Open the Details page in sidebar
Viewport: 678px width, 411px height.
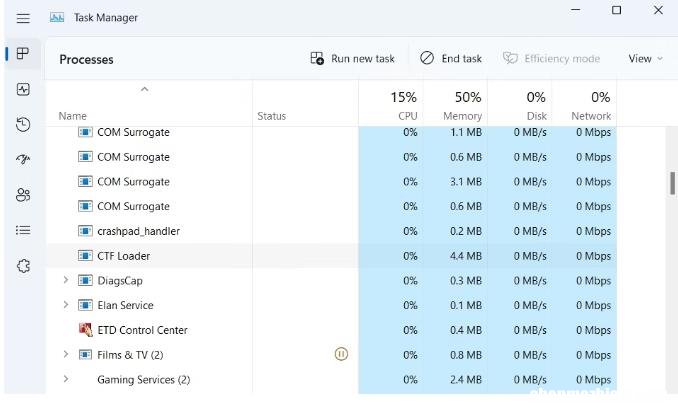[23, 230]
